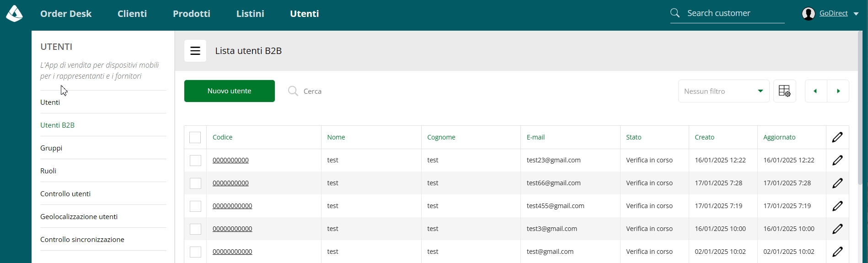Open the hamburger menu beside Lista utenti B2B

[x=195, y=51]
